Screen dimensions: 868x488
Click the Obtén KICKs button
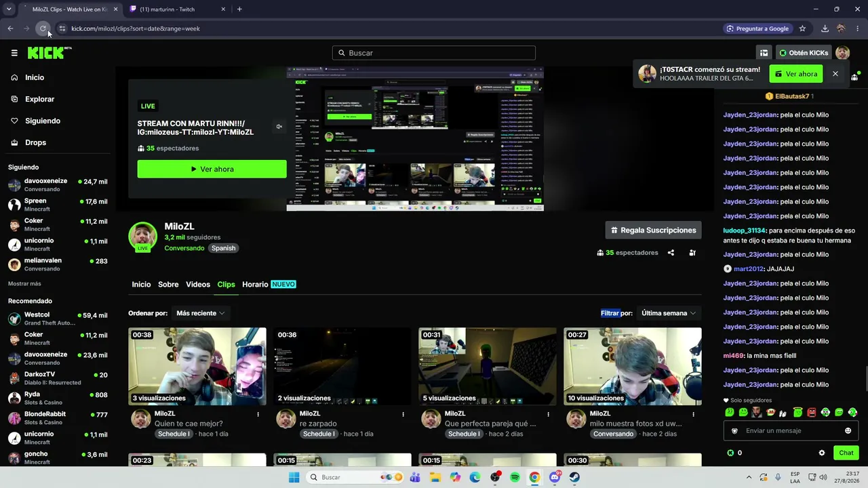click(804, 53)
